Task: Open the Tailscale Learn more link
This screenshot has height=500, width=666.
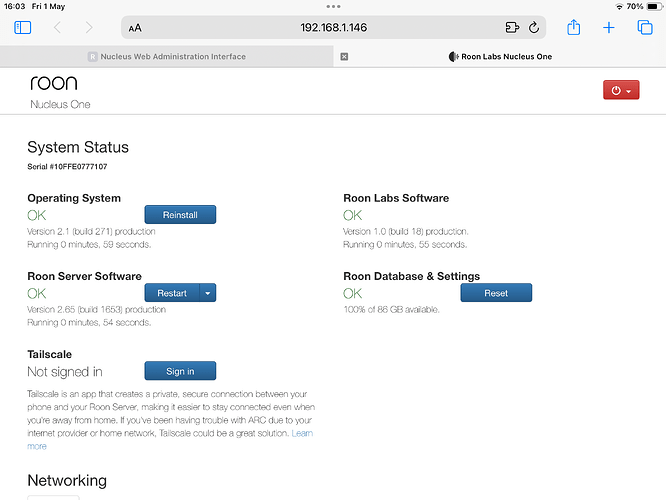Action: coord(302,433)
